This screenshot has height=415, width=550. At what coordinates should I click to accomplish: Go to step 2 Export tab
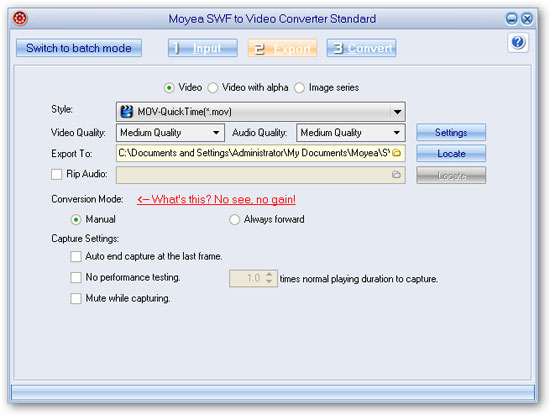(x=283, y=48)
